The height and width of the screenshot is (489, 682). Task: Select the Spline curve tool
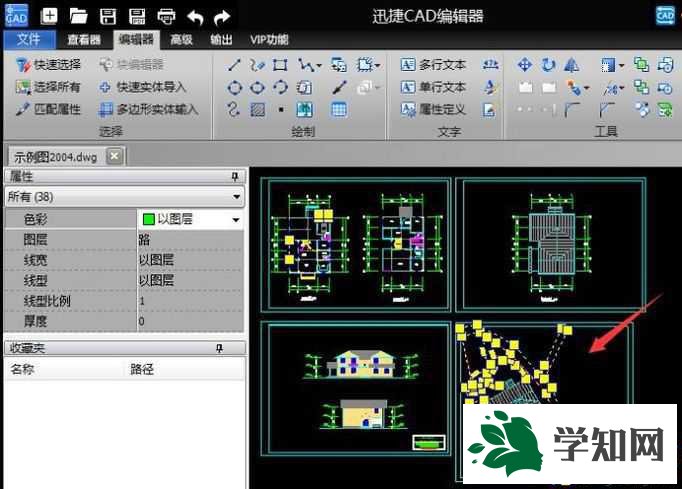click(234, 109)
